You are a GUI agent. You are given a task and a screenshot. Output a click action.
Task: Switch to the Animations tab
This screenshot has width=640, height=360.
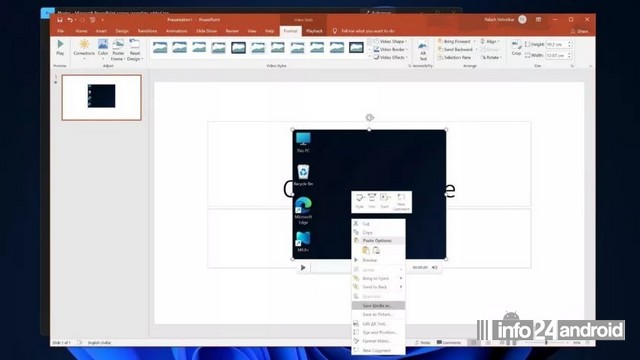pos(176,31)
